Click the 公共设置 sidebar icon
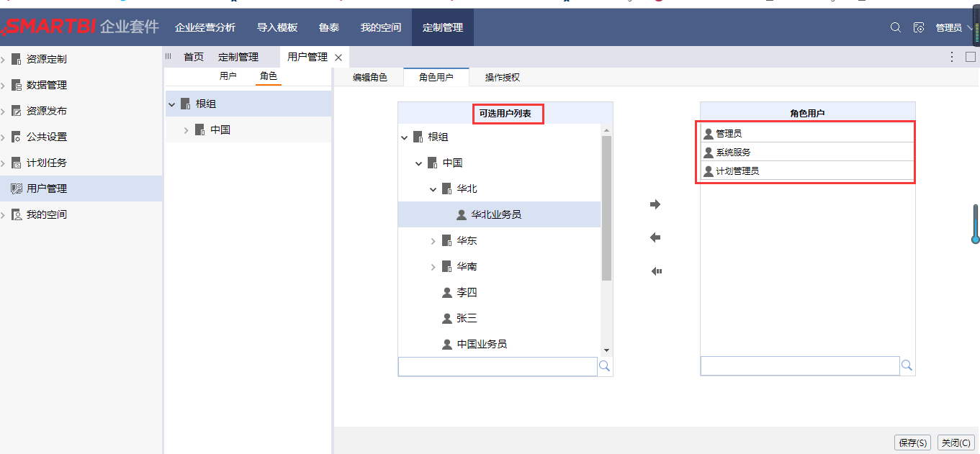The image size is (980, 454). tap(17, 137)
